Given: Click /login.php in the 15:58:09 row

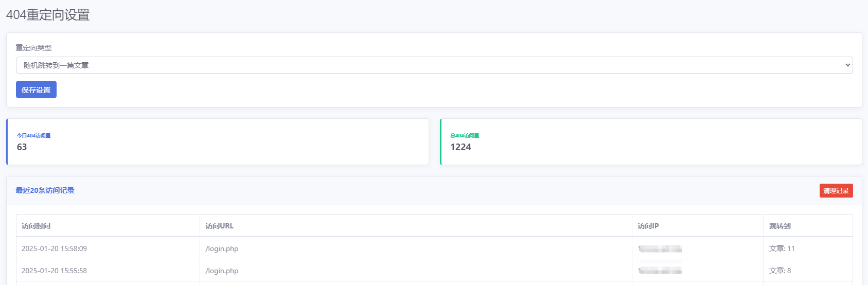Looking at the screenshot, I should tap(222, 248).
